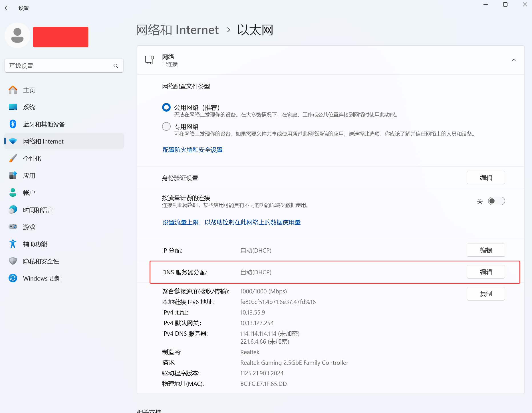Open 帐户 settings in sidebar
Screen dimensions: 532x413
(x=29, y=193)
